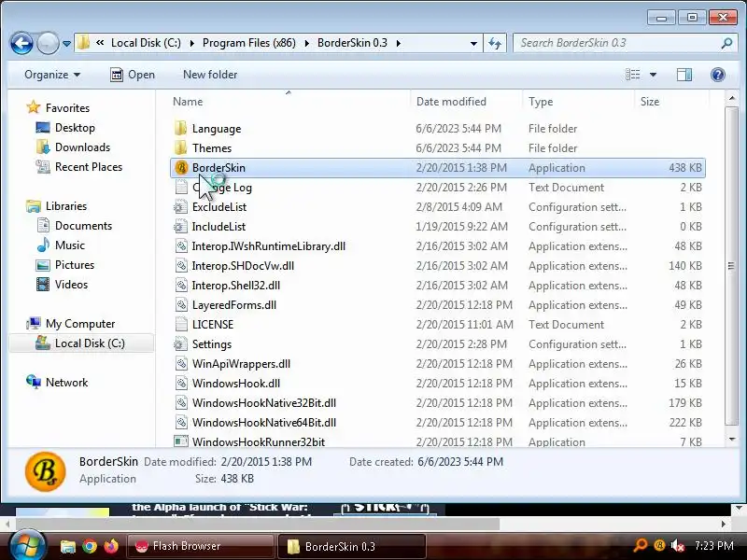
Task: Select Interop.SHDocVw.dll file icon
Action: pyautogui.click(x=181, y=266)
